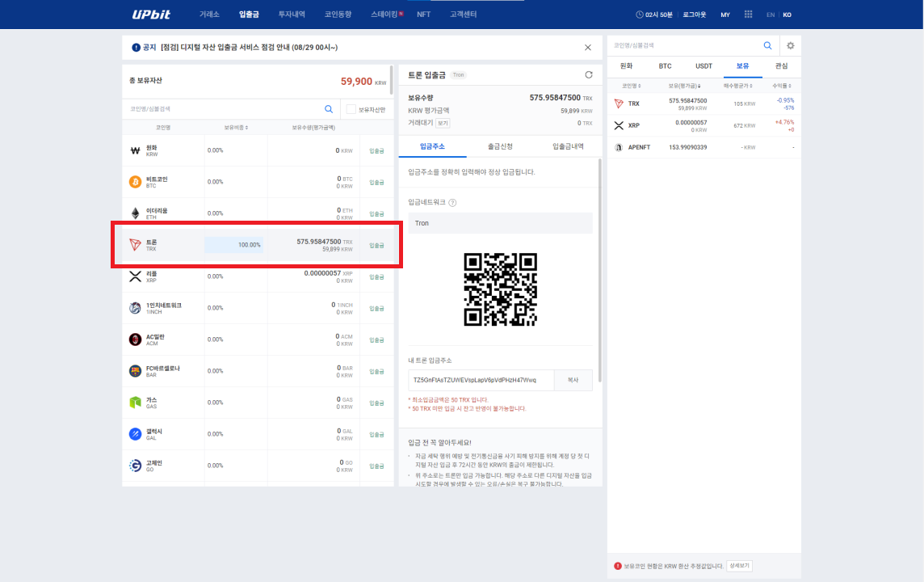Click search magnifier in asset list panel
924x582 pixels.
[329, 109]
